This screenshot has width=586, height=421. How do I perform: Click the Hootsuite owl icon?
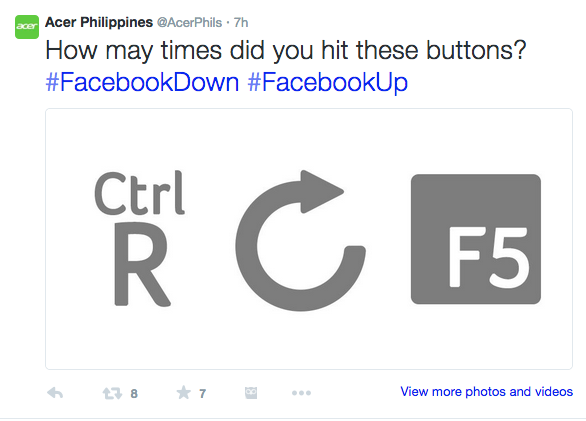click(251, 393)
